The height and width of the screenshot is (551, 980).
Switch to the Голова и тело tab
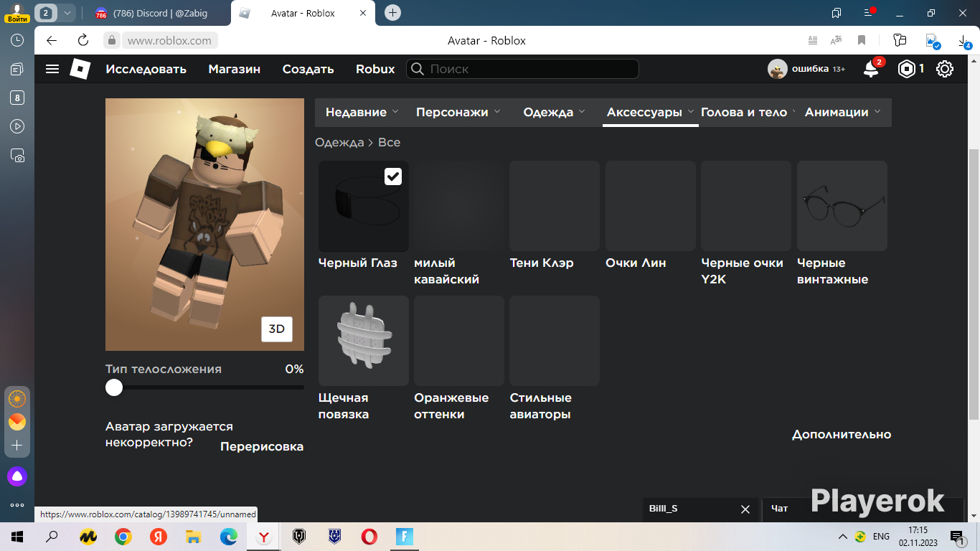pyautogui.click(x=744, y=112)
